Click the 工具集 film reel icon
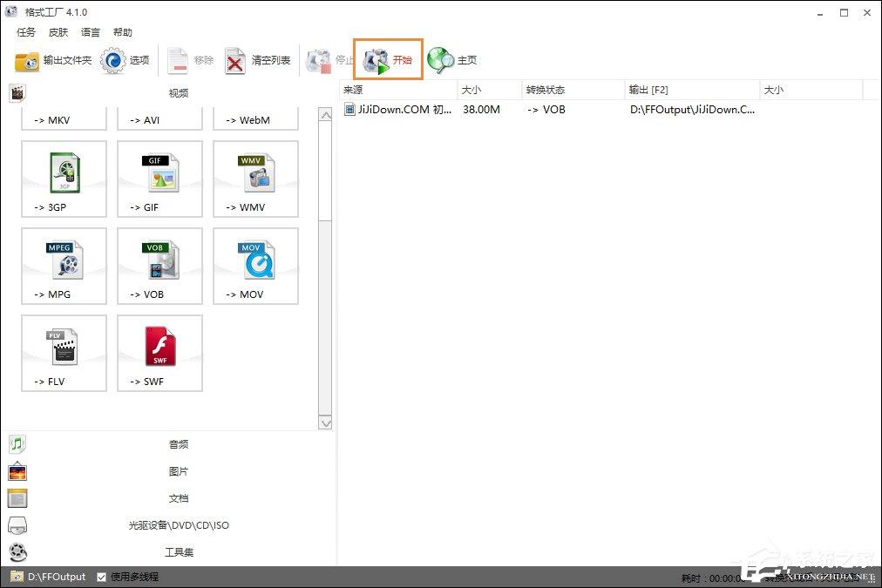Screen dimensions: 882x588 click(x=18, y=552)
